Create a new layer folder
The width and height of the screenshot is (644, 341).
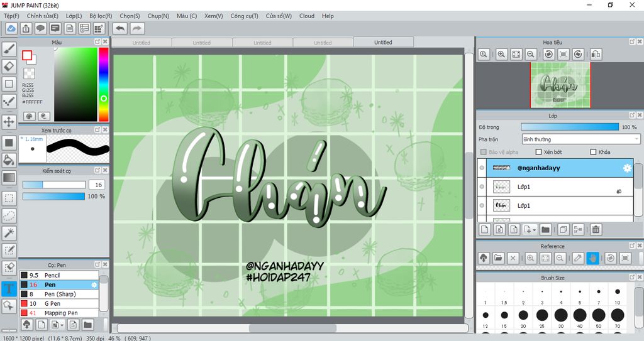(x=545, y=230)
